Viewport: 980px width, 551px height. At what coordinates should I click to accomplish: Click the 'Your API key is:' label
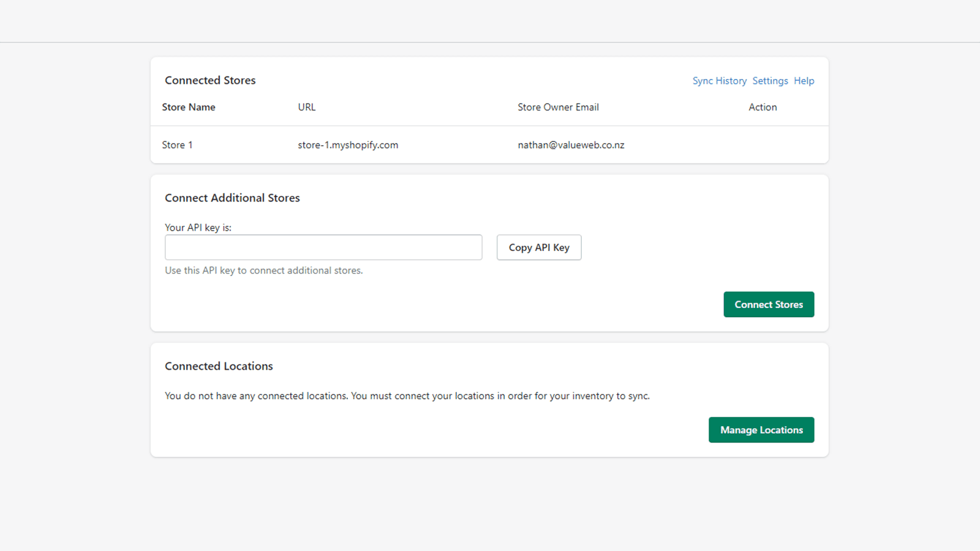198,228
